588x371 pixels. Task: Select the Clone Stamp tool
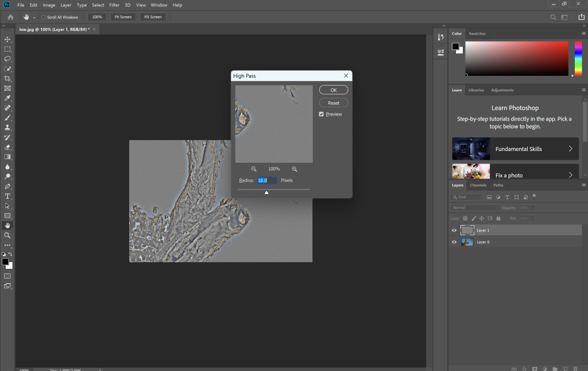pyautogui.click(x=7, y=127)
